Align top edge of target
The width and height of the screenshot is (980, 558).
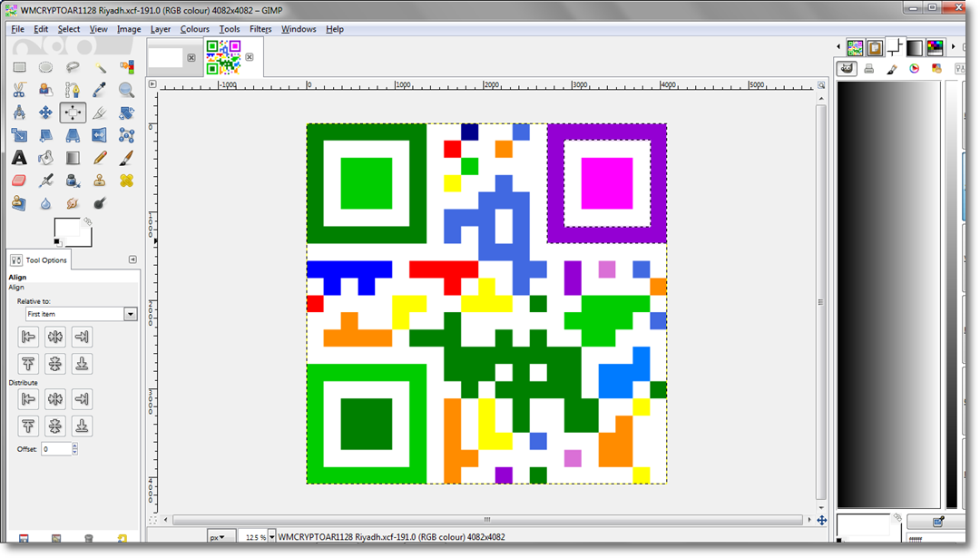pos(28,364)
